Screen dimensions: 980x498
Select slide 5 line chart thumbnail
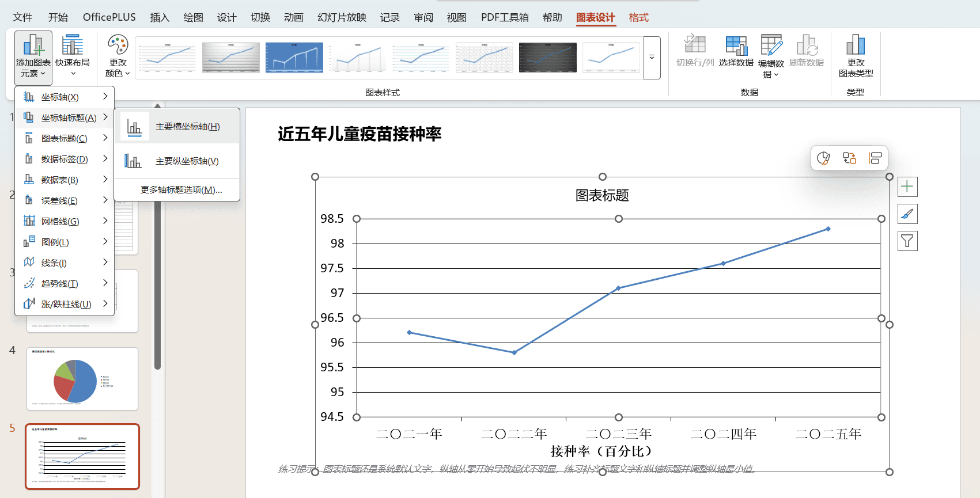point(82,457)
